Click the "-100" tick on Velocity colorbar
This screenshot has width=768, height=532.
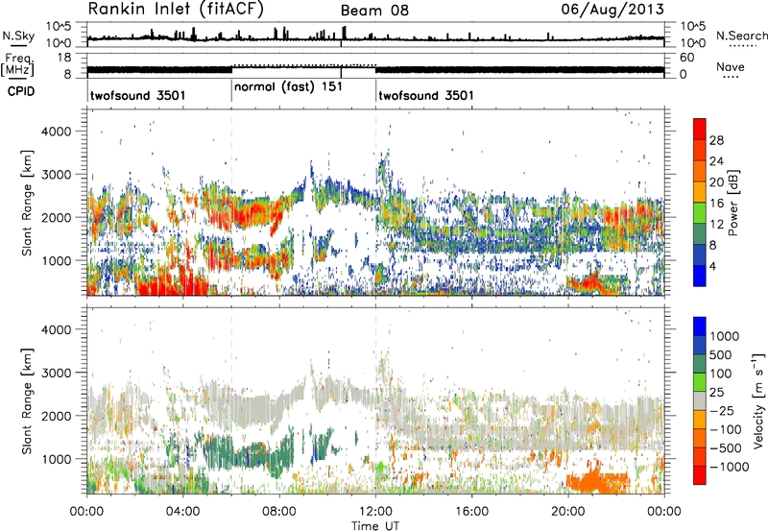[x=726, y=429]
